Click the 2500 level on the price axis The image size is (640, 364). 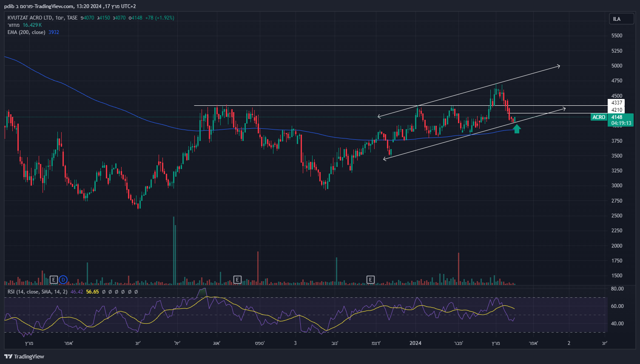point(617,216)
